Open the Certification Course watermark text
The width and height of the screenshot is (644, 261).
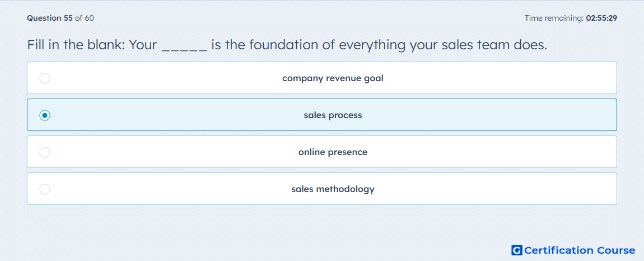coord(580,250)
